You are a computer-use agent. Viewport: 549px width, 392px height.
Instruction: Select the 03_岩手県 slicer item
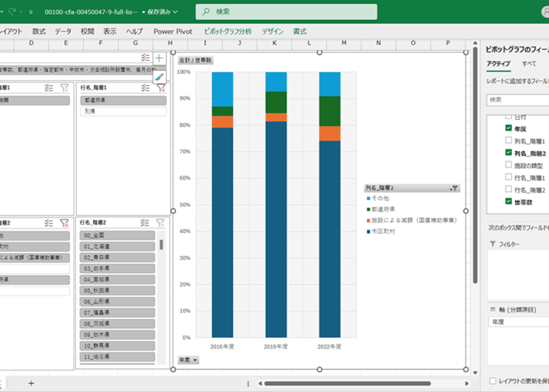click(x=117, y=268)
